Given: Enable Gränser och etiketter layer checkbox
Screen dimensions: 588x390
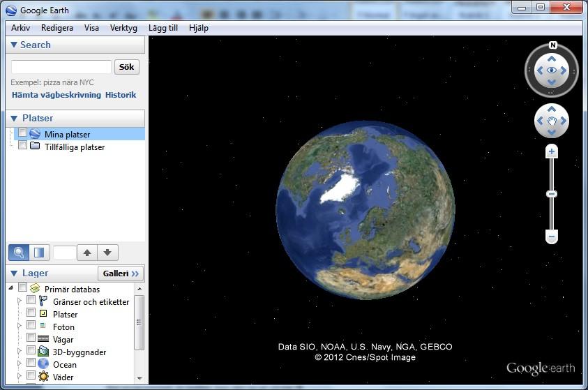Looking at the screenshot, I should [x=31, y=300].
